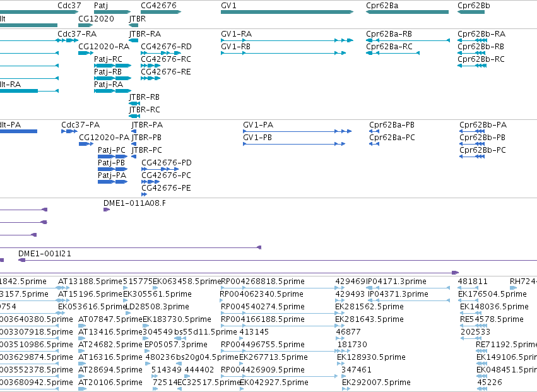Click the Cpr62Bb gene label
The height and width of the screenshot is (392, 537).
tap(474, 6)
